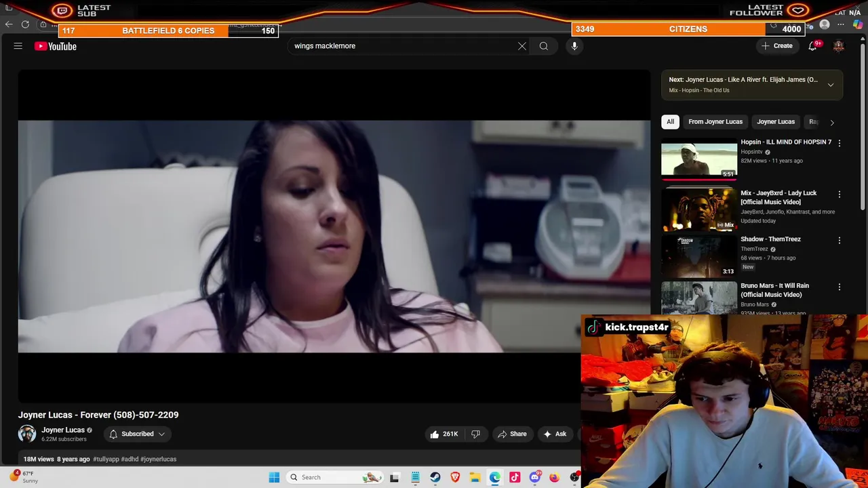Open Mix JaeyBxrd Lady Luck title

778,197
